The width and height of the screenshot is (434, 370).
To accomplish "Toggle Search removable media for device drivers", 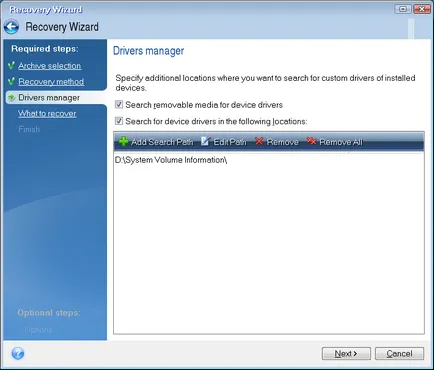I will tap(119, 105).
